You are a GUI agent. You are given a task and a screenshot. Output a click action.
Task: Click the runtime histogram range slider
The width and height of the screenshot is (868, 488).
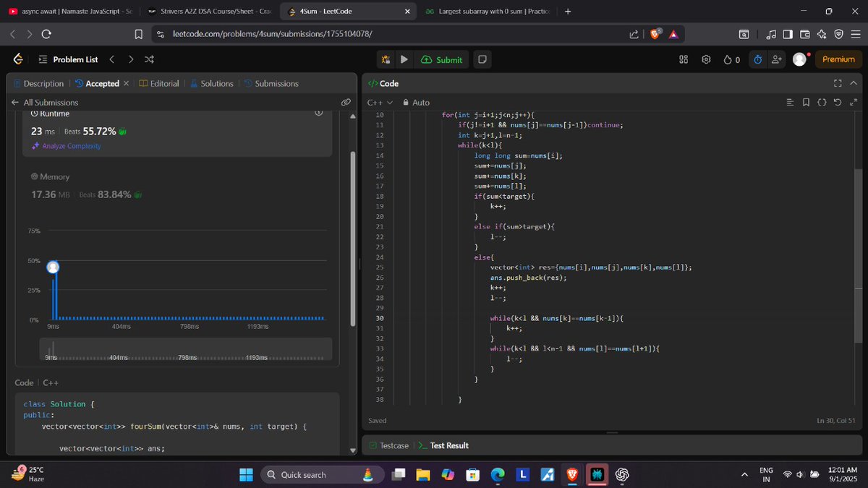(x=187, y=348)
